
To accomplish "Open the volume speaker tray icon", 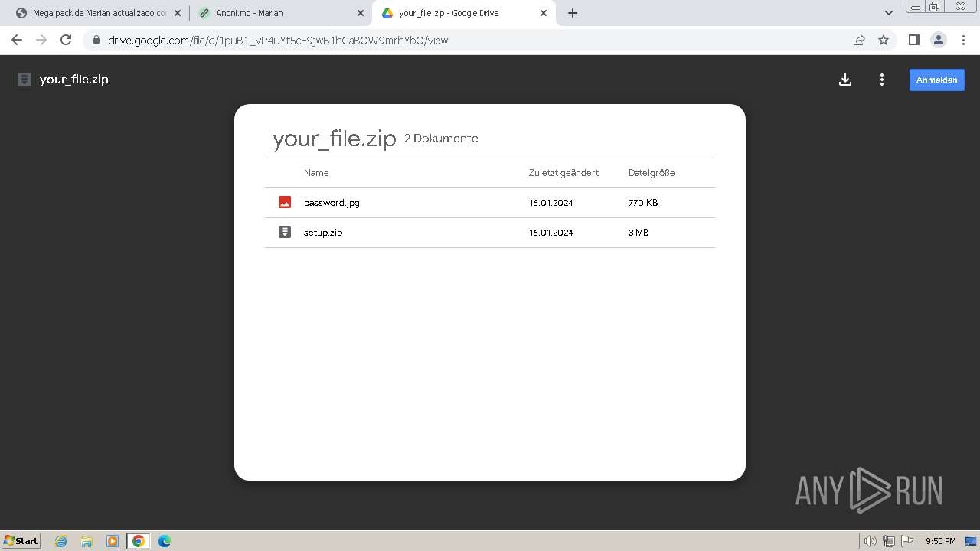I will point(870,541).
